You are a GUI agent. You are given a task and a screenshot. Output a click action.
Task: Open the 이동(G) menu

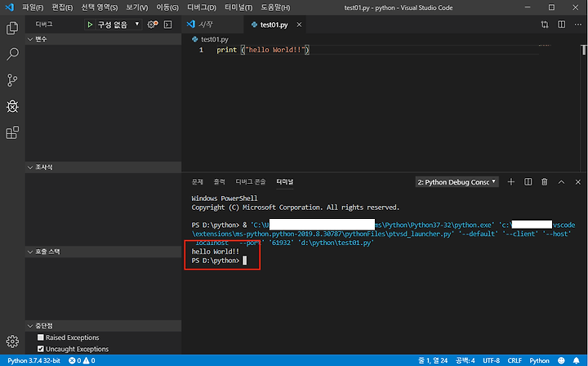coord(167,7)
